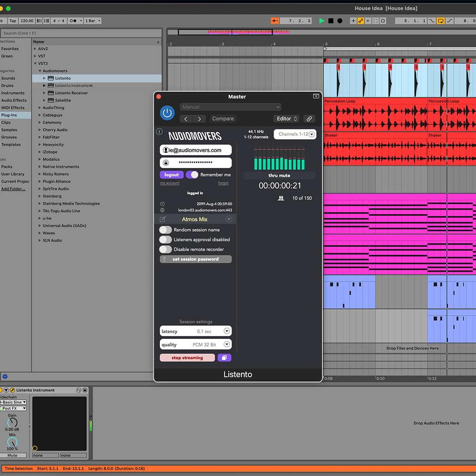Viewport: 476px width, 476px height.
Task: Toggle the yellow Automation Arm icon
Action: (361, 21)
